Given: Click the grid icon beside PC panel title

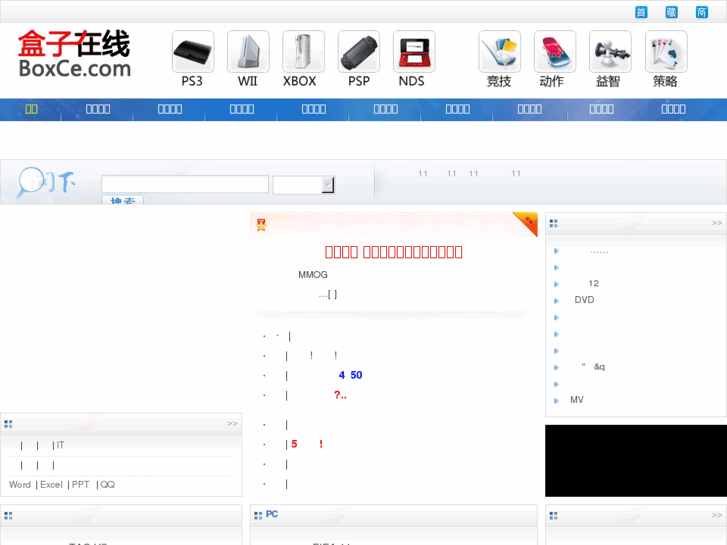Looking at the screenshot, I should pos(258,515).
